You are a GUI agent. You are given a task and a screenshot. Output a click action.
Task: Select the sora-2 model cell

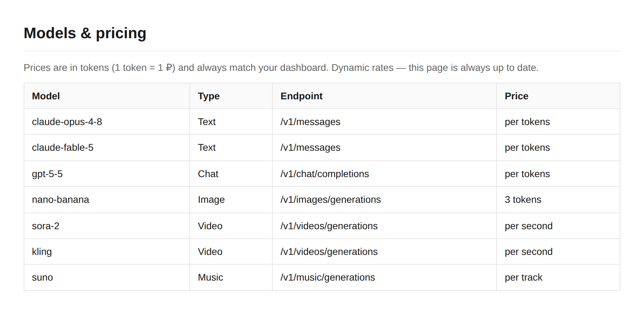pos(107,226)
